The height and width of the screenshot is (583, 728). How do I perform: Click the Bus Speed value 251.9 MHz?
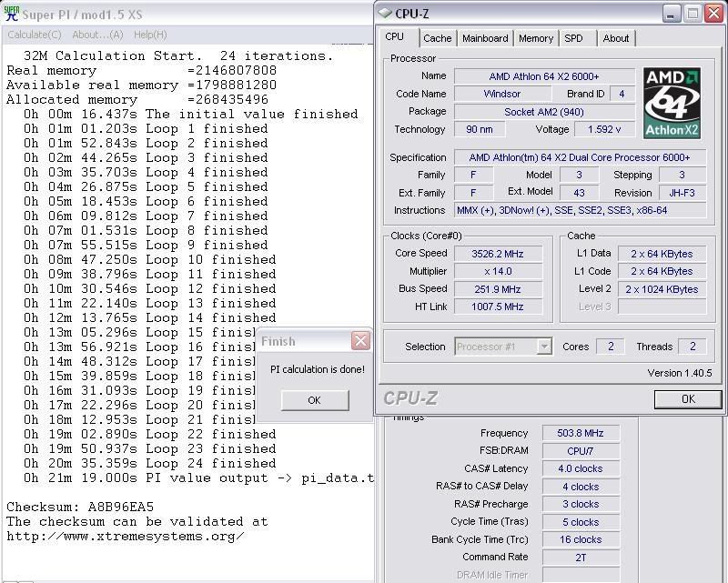tap(498, 289)
